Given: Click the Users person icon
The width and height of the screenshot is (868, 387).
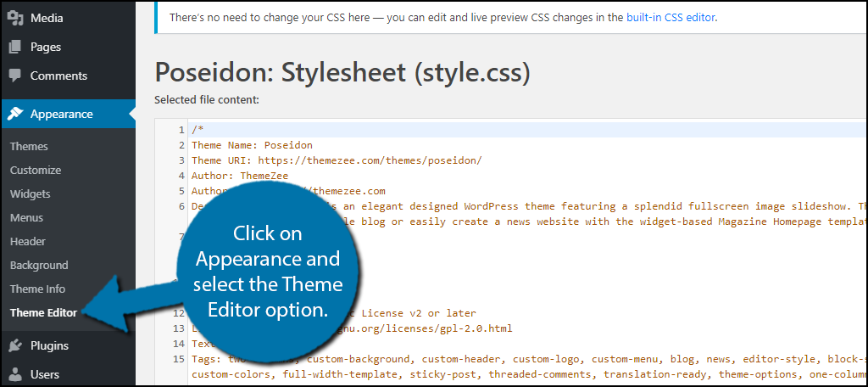Looking at the screenshot, I should [16, 374].
